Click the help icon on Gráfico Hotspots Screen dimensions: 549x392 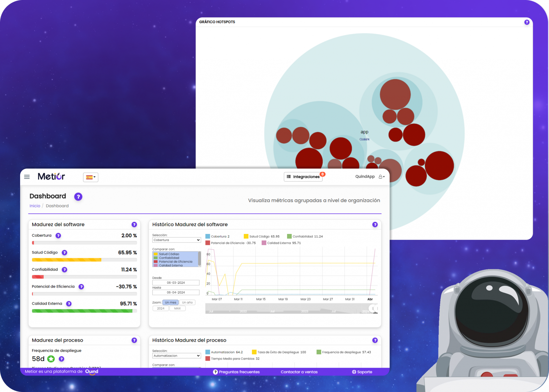[x=527, y=22]
